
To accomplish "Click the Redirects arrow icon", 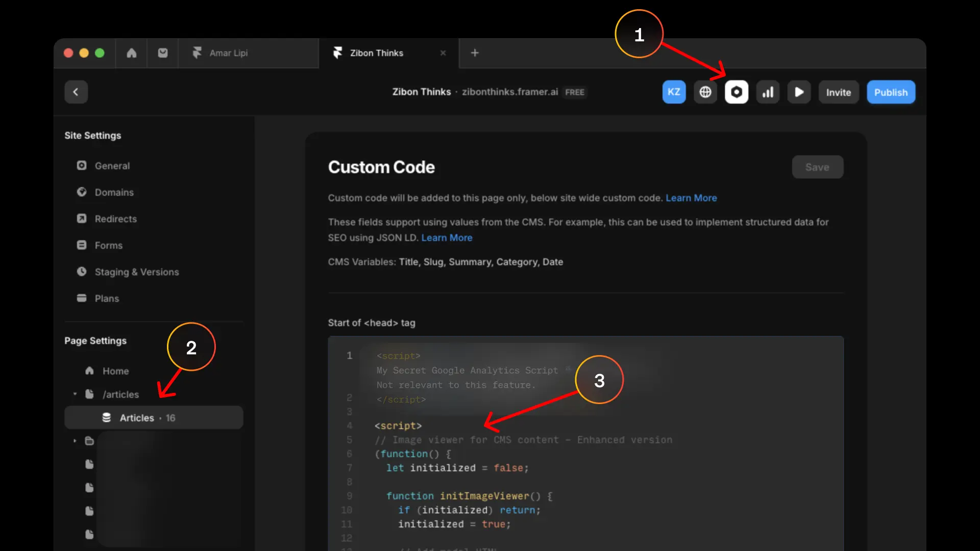I will click(x=82, y=218).
